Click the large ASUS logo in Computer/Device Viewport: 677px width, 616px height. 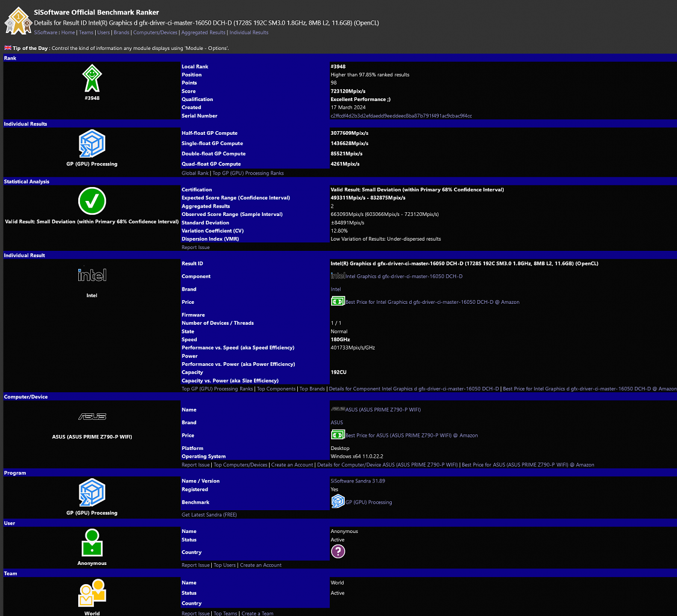point(92,416)
